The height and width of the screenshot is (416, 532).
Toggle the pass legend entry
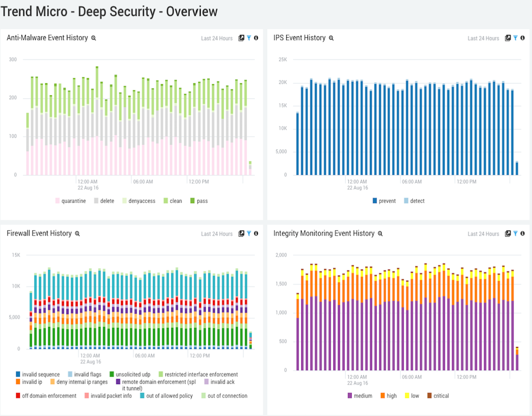pos(199,201)
